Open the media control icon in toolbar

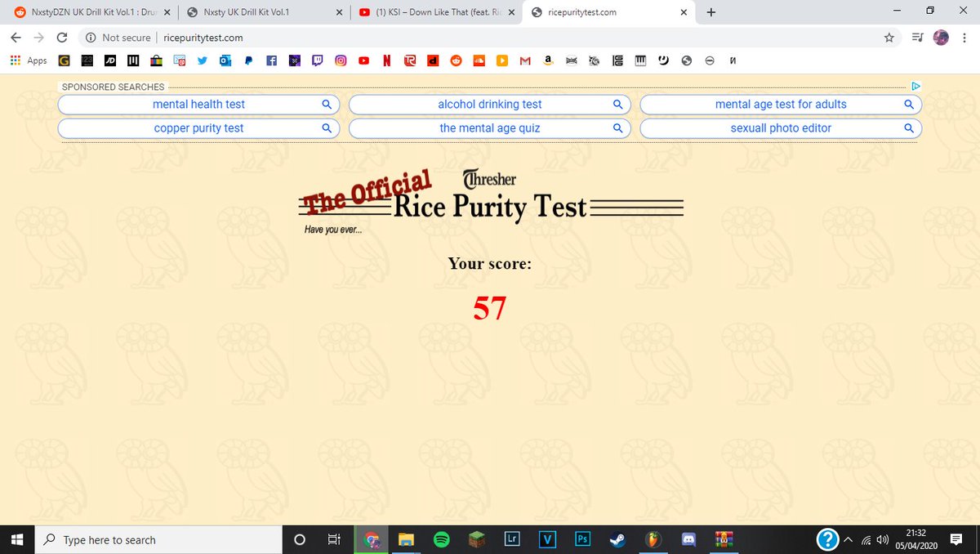[916, 38]
